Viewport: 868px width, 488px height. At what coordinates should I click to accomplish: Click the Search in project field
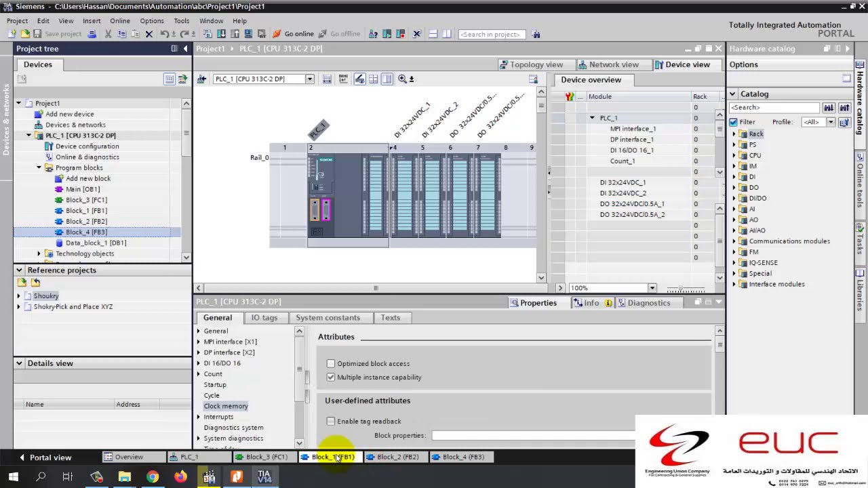tap(492, 34)
